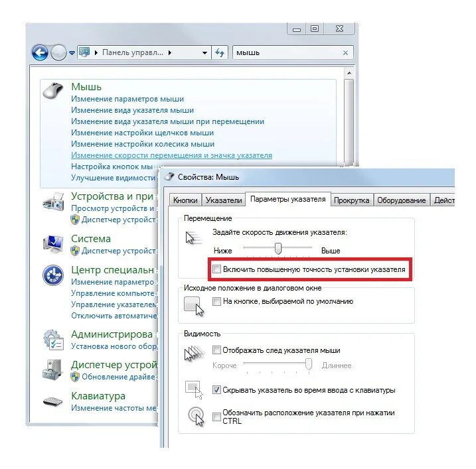
Task: Switch to the Указатели tab
Action: click(224, 200)
